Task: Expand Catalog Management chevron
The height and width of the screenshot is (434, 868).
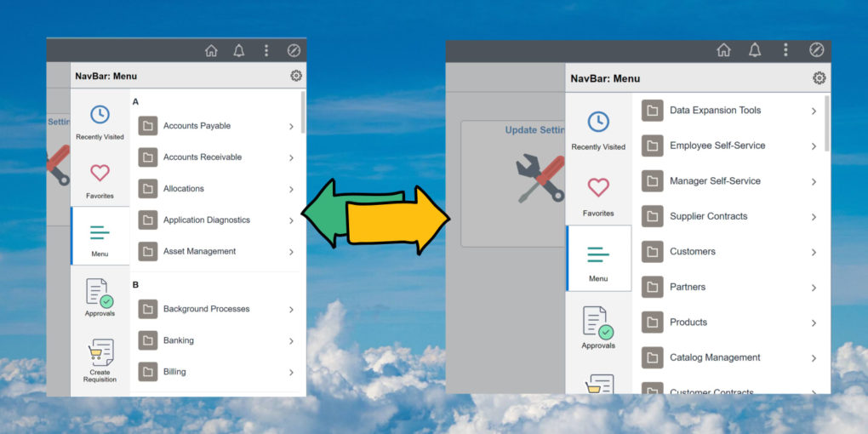Action: 814,359
